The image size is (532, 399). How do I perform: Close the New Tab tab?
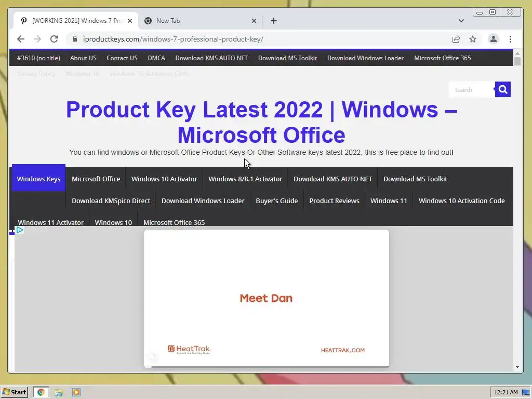click(x=254, y=21)
